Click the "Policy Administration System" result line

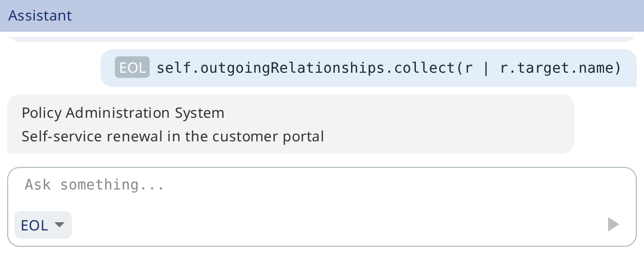click(x=123, y=113)
